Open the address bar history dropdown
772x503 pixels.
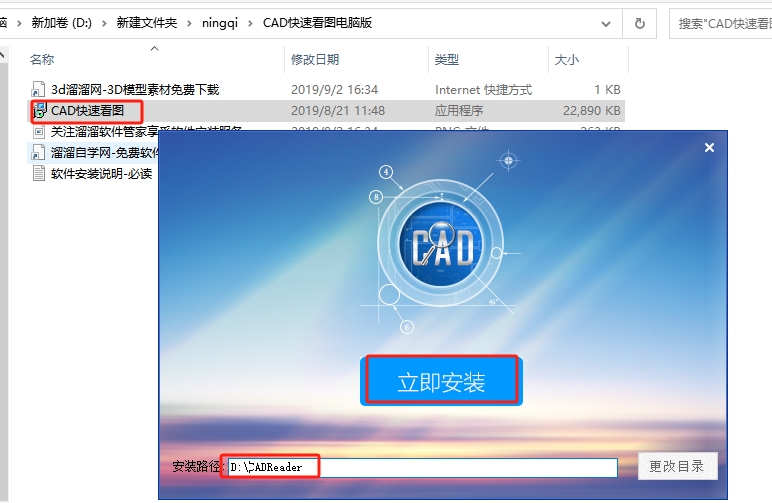tap(606, 23)
